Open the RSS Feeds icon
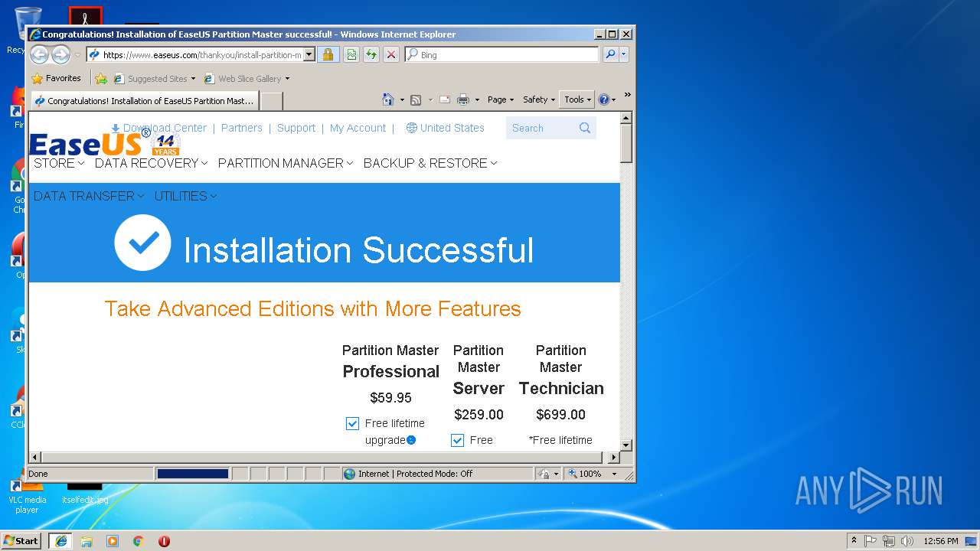This screenshot has height=551, width=980. (x=416, y=99)
